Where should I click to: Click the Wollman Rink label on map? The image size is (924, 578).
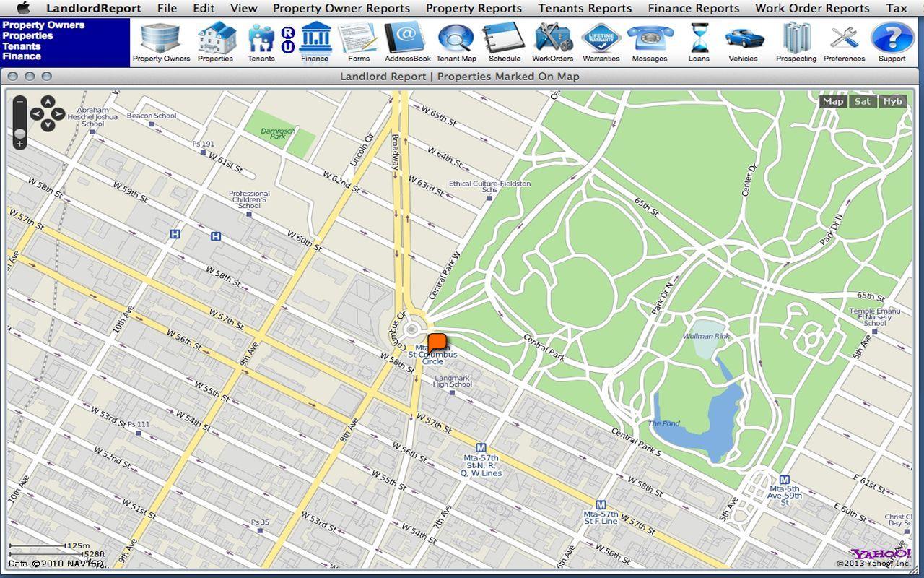point(707,336)
